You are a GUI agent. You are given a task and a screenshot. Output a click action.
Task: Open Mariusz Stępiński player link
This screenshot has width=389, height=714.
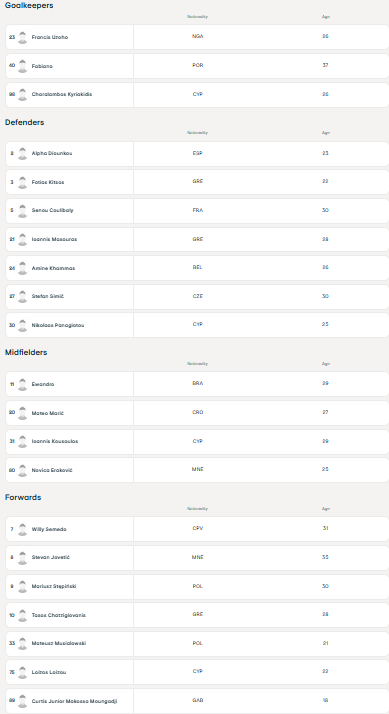coord(54,586)
